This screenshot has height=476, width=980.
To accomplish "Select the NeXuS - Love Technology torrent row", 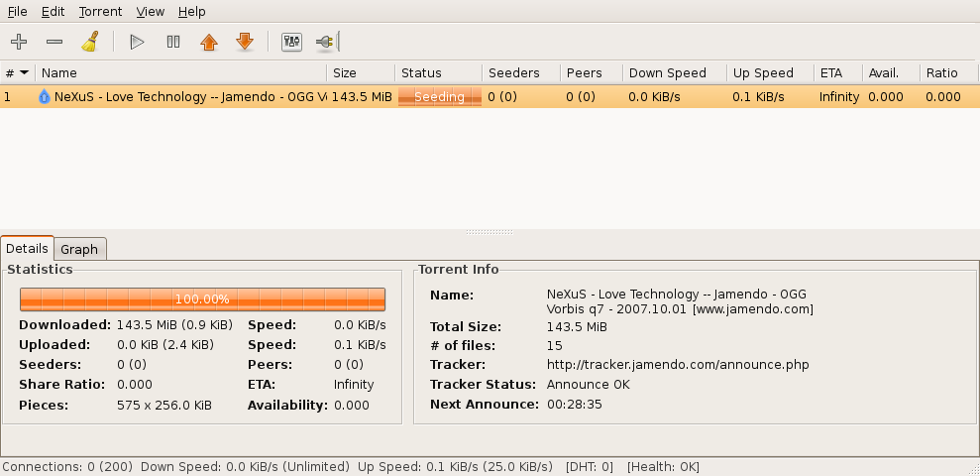I will coord(490,96).
